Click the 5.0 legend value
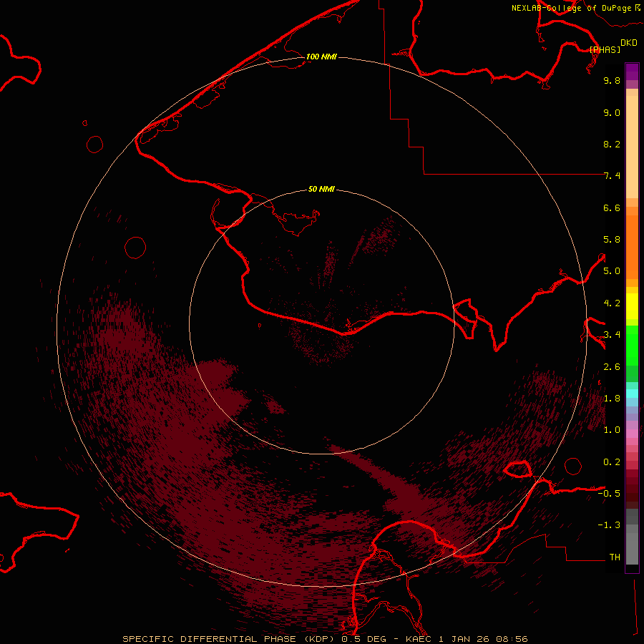This screenshot has width=644, height=644. coord(612,271)
